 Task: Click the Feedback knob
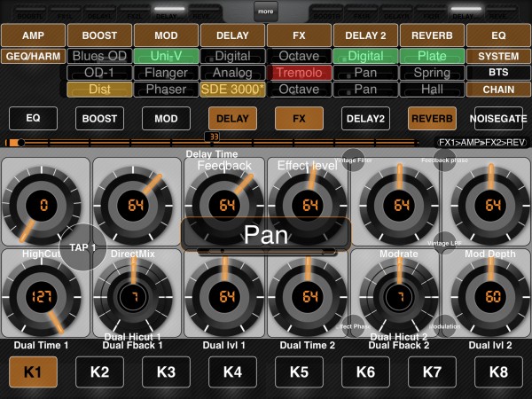(224, 206)
